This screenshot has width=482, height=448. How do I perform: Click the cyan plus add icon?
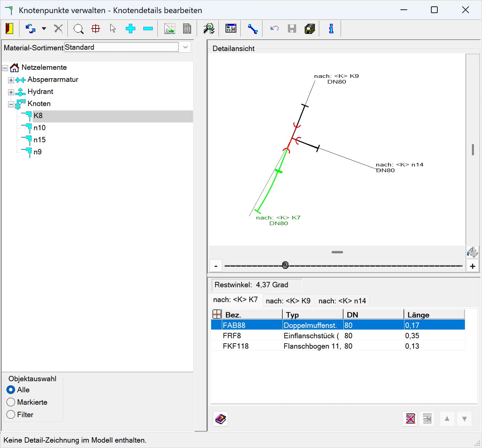pyautogui.click(x=130, y=29)
